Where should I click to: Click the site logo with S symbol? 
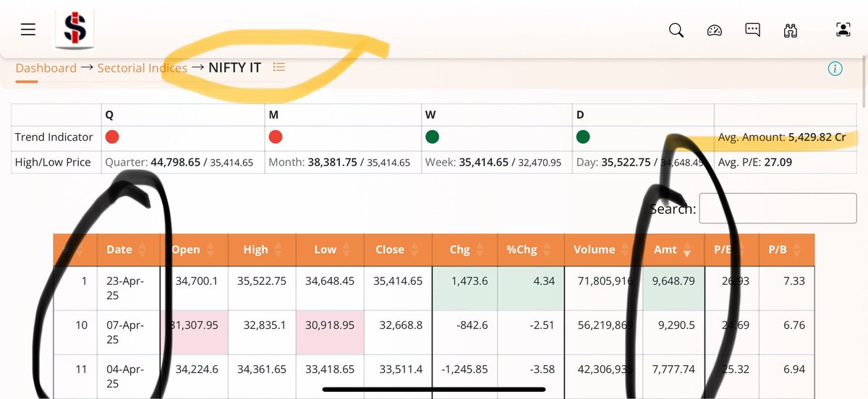pyautogui.click(x=75, y=29)
